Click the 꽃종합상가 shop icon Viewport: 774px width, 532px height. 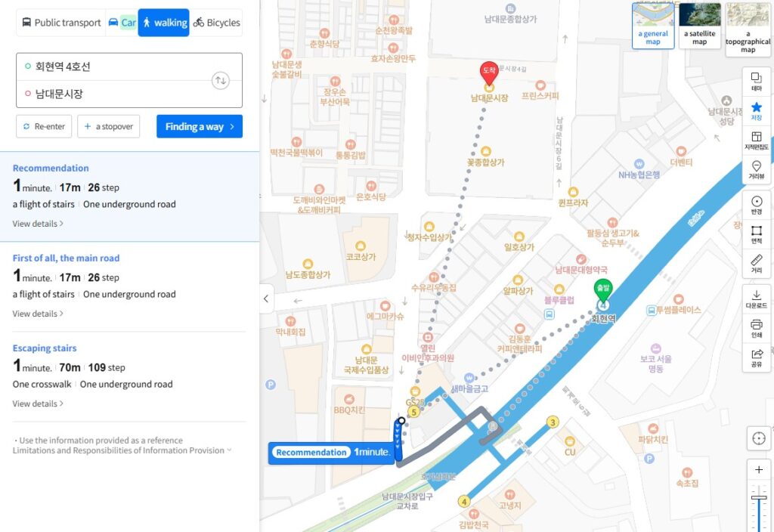pos(486,151)
